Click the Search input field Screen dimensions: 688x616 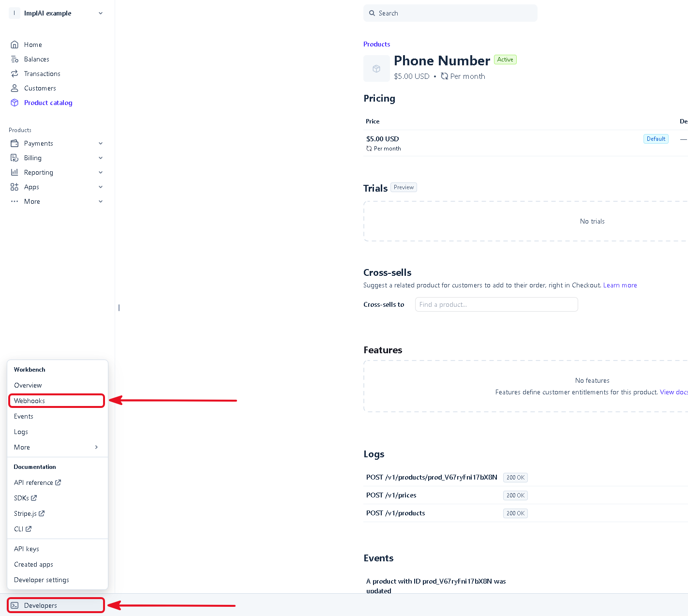[450, 13]
